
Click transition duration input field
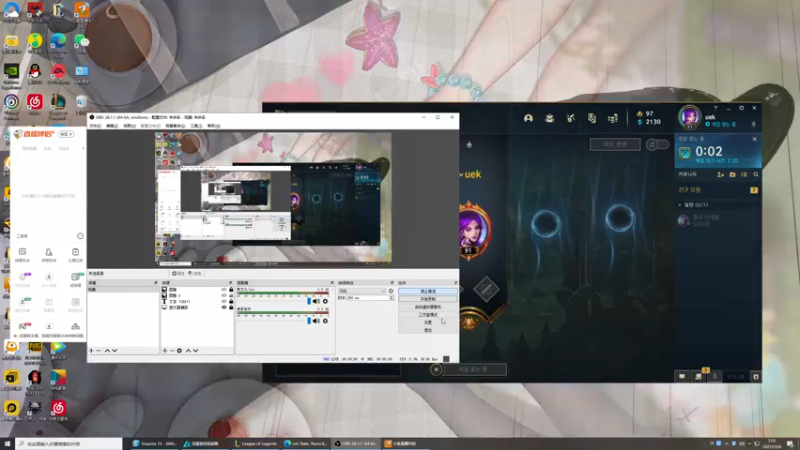point(368,298)
